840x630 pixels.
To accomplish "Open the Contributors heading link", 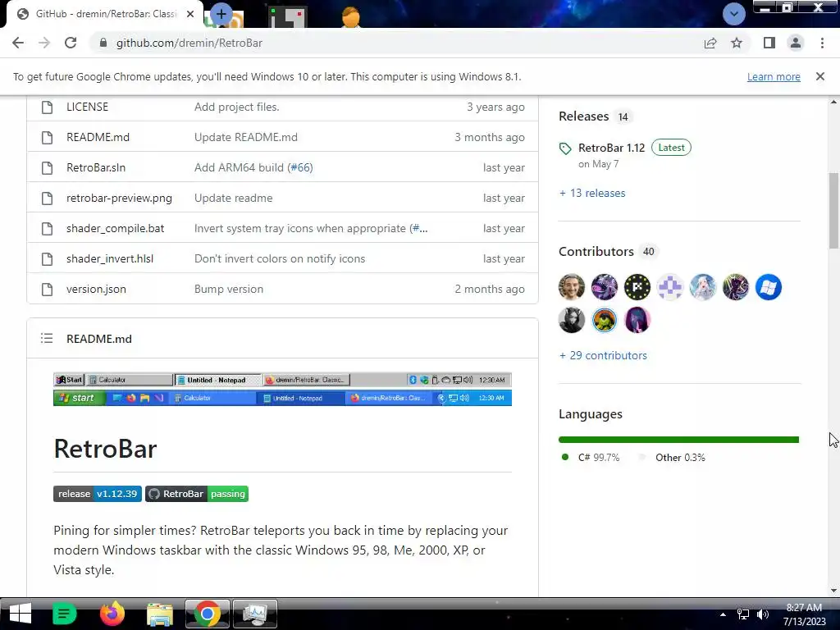I will tap(596, 251).
